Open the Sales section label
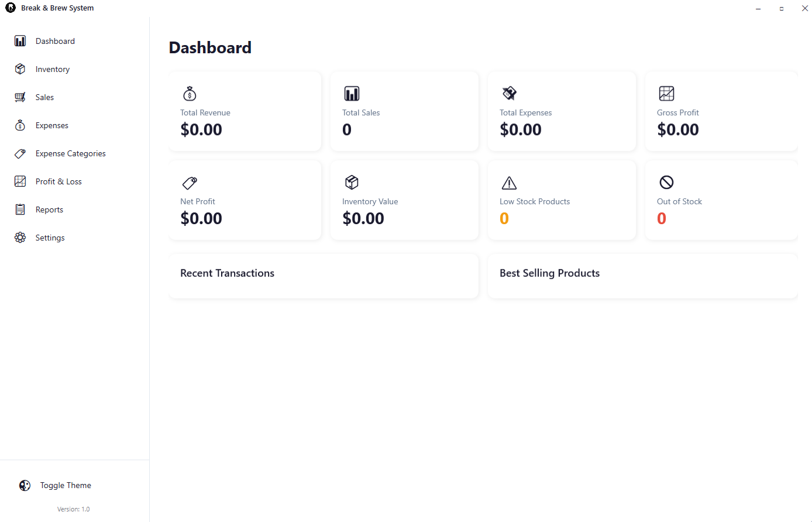The width and height of the screenshot is (812, 522). click(44, 97)
